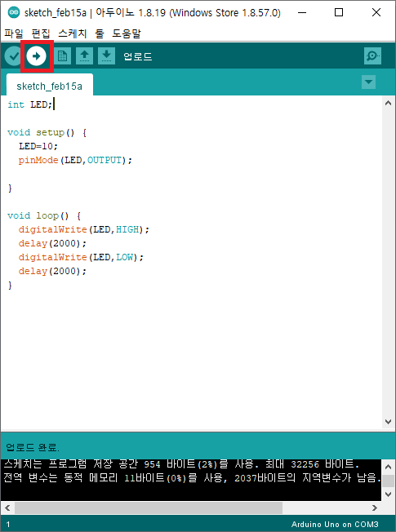Click the console line mentioning 2037바이트
This screenshot has width=396, height=532.
pyautogui.click(x=192, y=477)
